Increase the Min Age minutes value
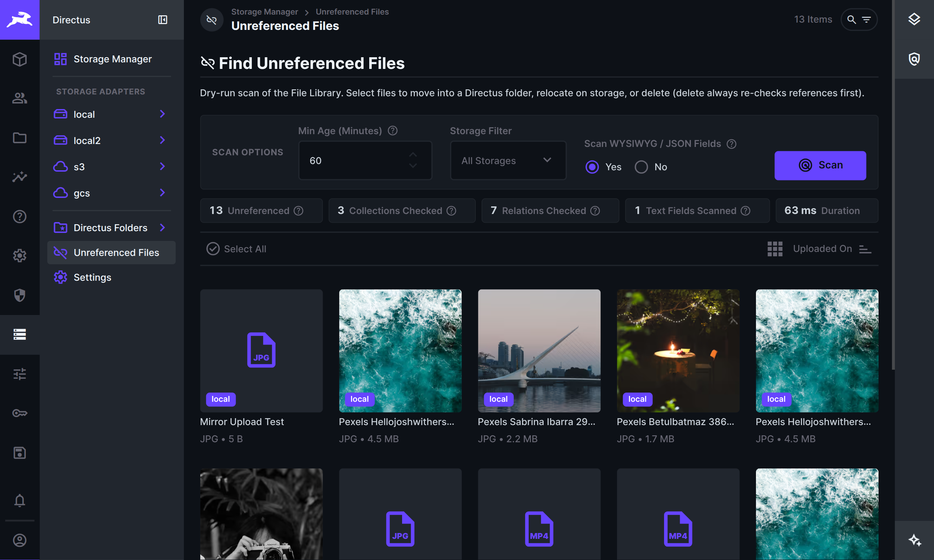This screenshot has width=934, height=560. pos(413,155)
